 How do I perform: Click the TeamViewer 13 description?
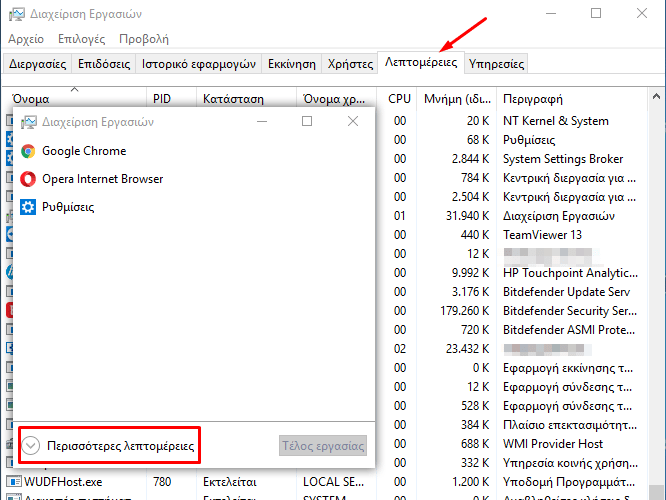542,235
